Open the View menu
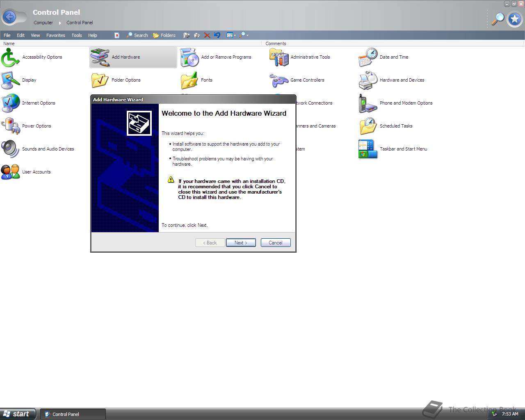Image resolution: width=525 pixels, height=420 pixels. point(35,35)
